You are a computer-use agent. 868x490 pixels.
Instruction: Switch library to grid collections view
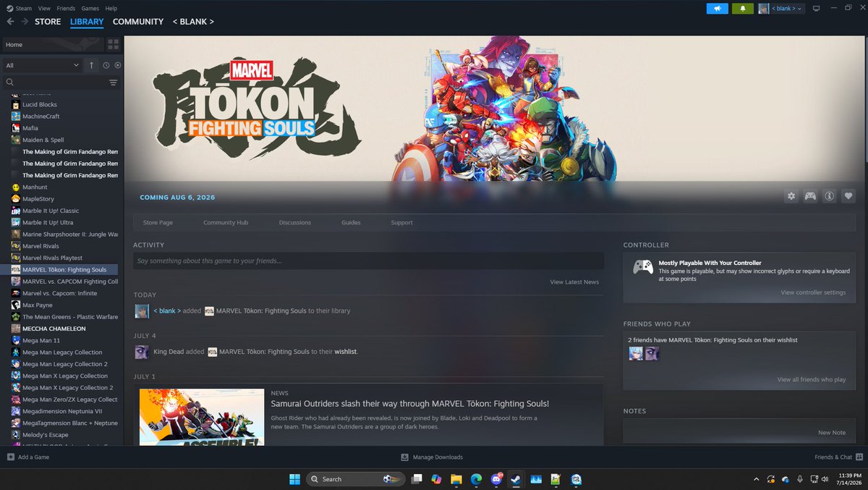pos(114,45)
